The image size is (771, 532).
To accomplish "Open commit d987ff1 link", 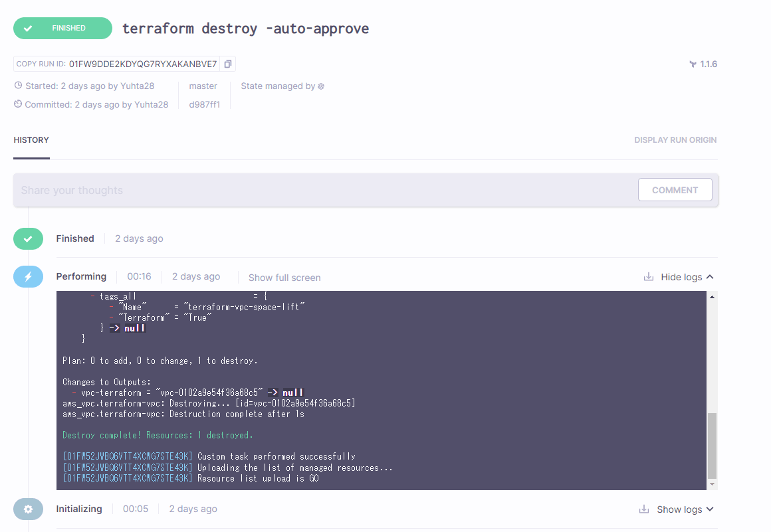I will point(205,105).
